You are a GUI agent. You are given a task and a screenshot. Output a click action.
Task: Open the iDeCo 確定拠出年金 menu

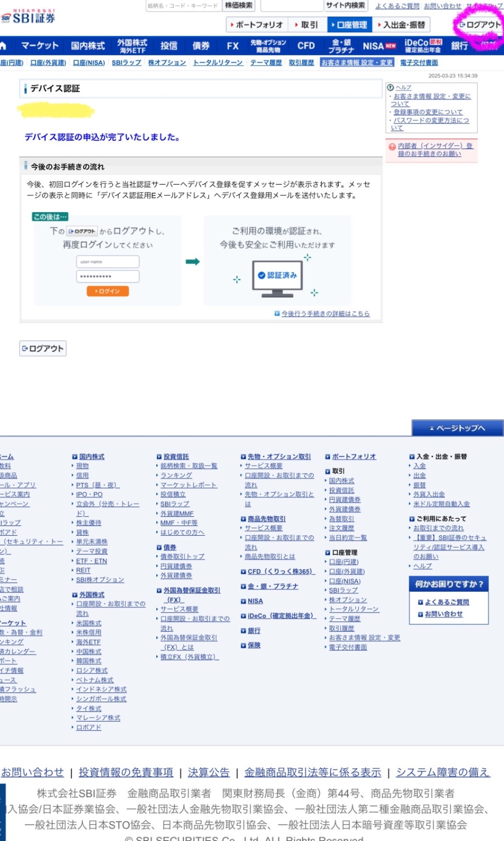click(423, 46)
